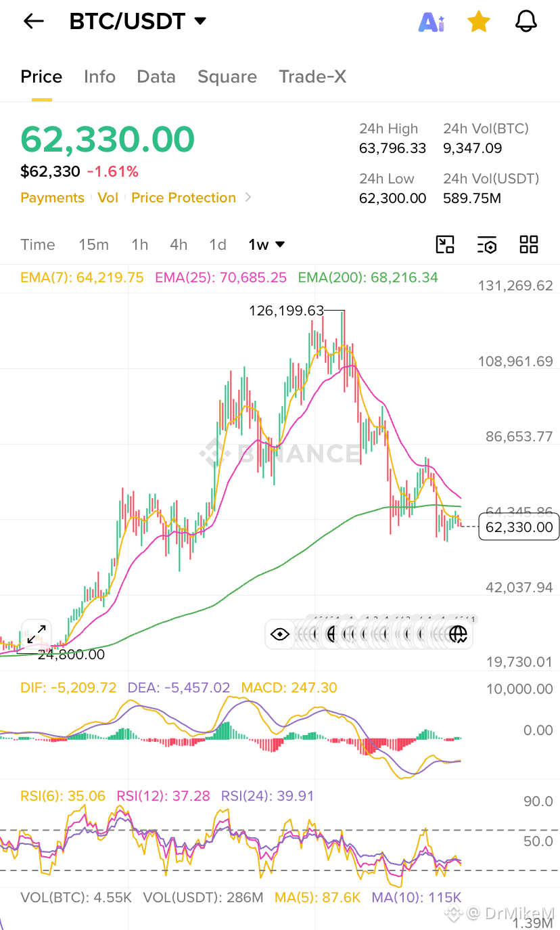Open price alert bell icon
This screenshot has height=930, width=560.
point(526,22)
